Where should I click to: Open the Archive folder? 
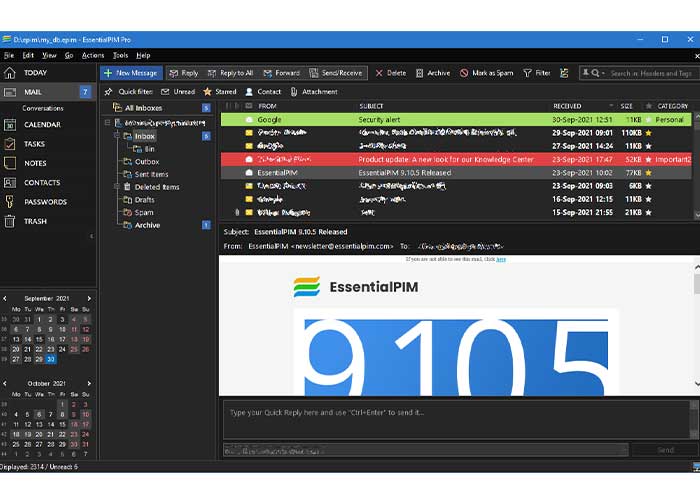[147, 225]
